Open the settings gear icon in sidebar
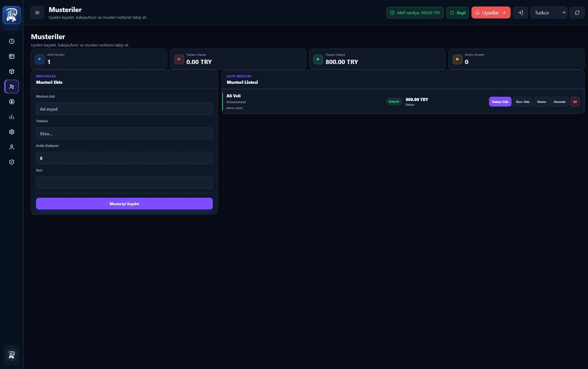588x369 pixels. coord(12,132)
